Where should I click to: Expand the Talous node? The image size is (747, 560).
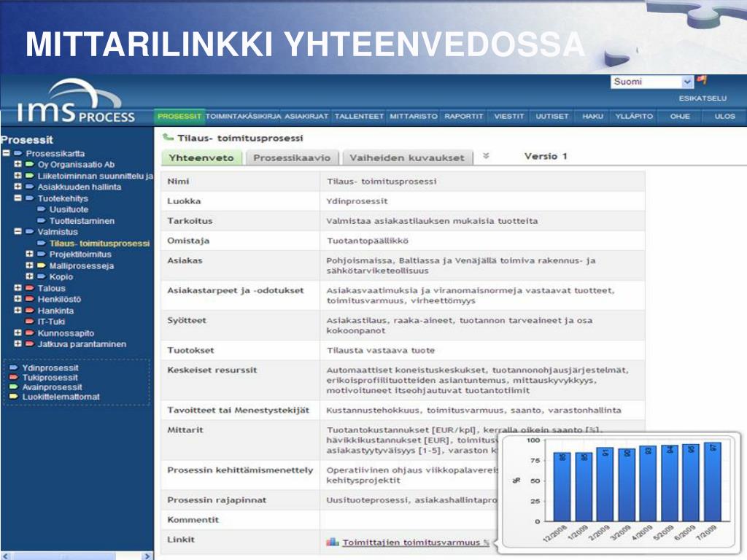(18, 287)
